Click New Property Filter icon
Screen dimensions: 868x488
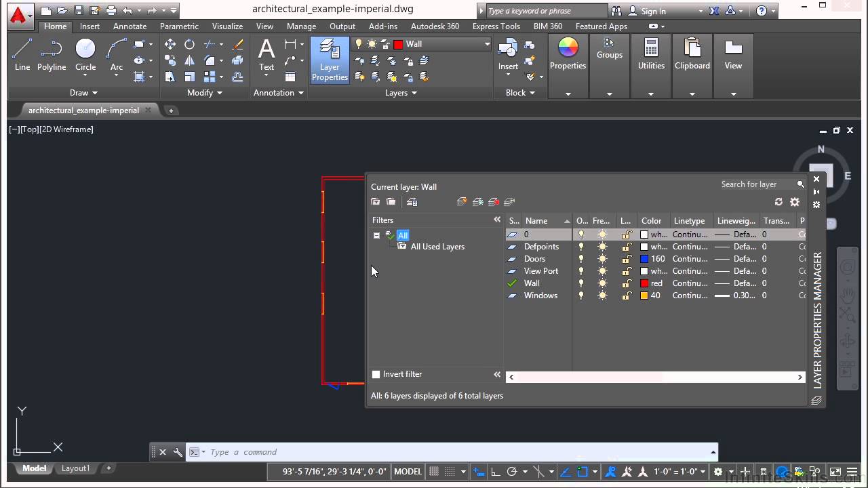coord(376,202)
